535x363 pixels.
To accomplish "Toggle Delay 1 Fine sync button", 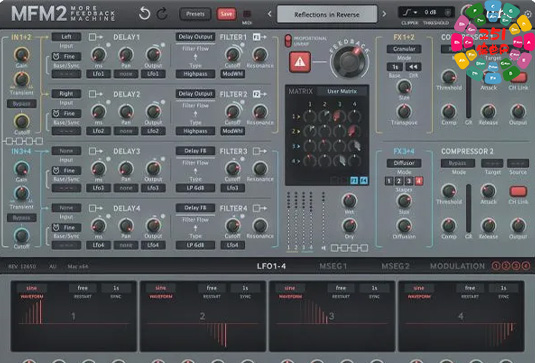I will 66,56.
